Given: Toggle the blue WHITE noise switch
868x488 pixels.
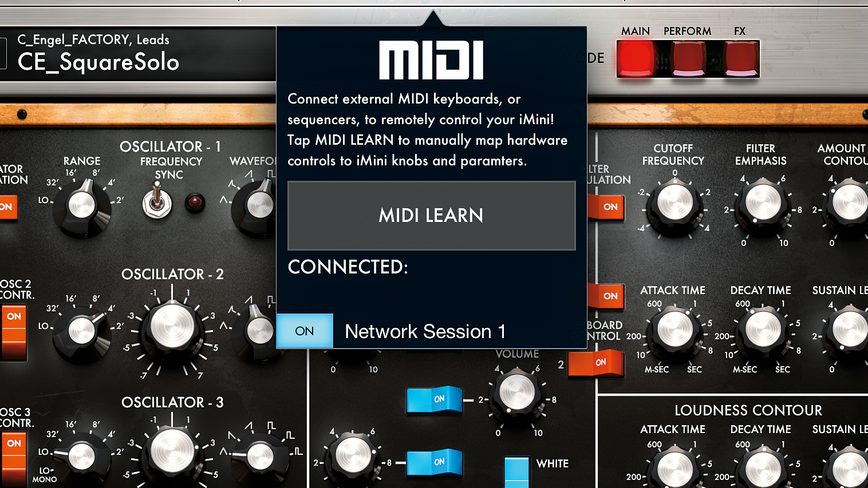Looking at the screenshot, I should click(x=516, y=473).
